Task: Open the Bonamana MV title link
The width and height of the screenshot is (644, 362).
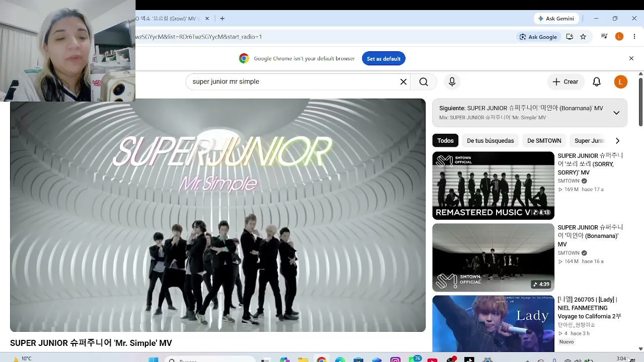Action: tap(590, 236)
